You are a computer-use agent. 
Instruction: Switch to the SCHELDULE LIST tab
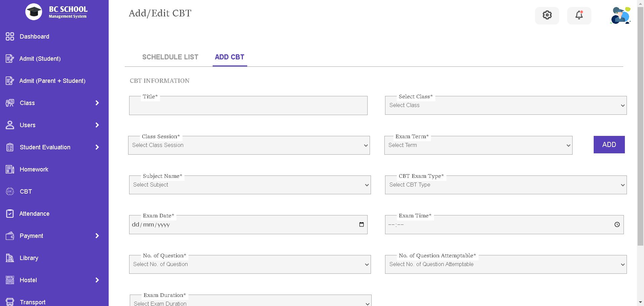(x=170, y=57)
